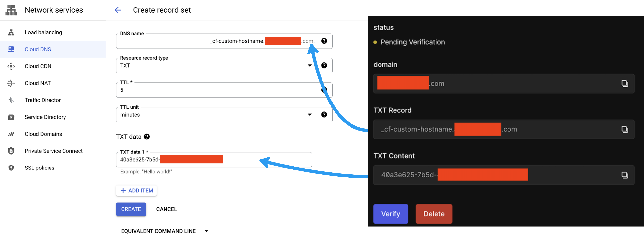This screenshot has width=644, height=242.
Task: Click the back arrow beside Create record set
Action: (x=118, y=10)
